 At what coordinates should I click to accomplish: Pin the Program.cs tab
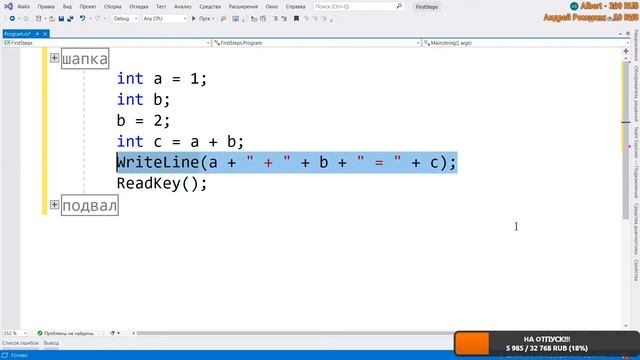point(37,34)
